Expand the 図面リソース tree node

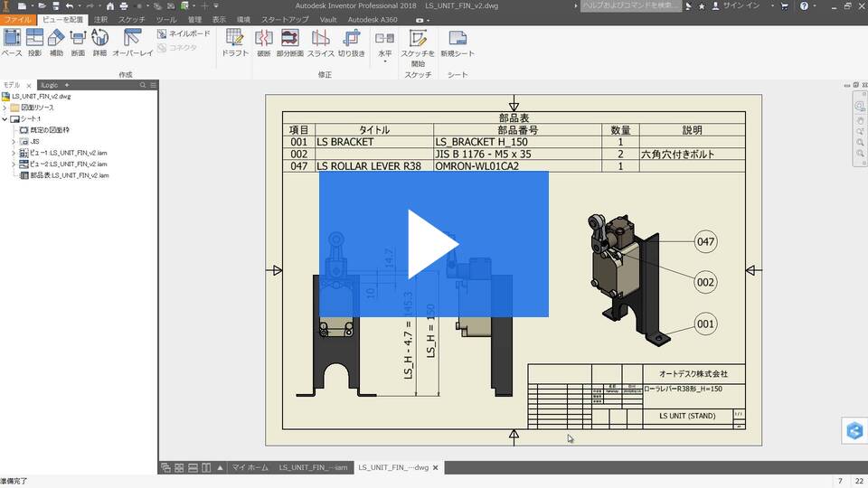(5, 108)
